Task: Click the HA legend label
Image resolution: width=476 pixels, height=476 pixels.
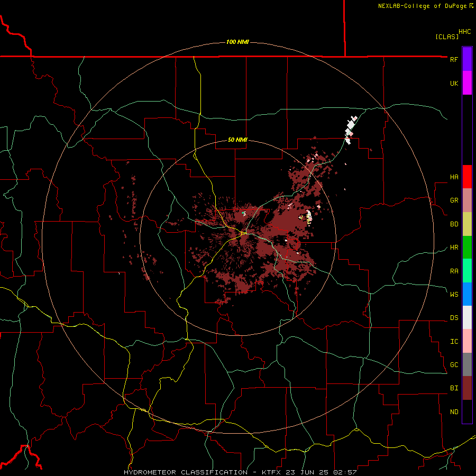Action: click(454, 177)
